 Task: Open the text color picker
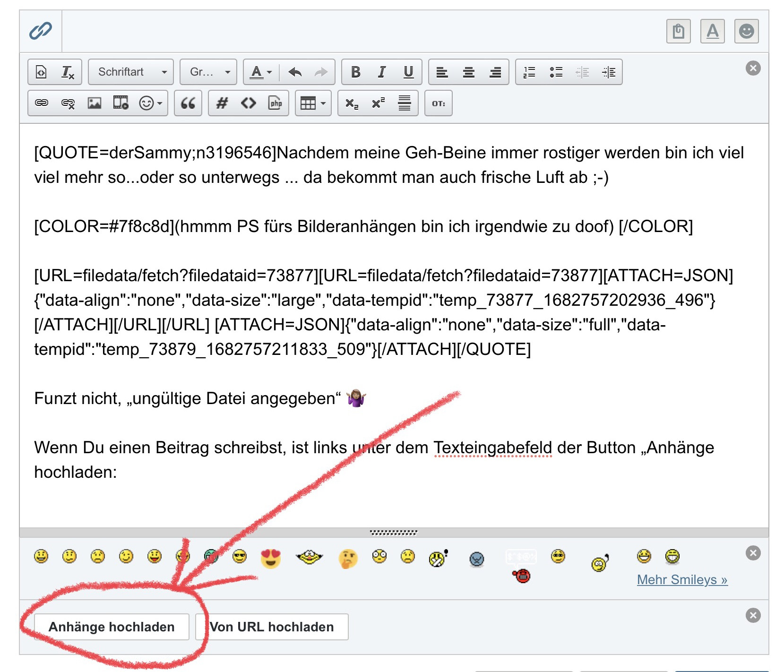[261, 72]
